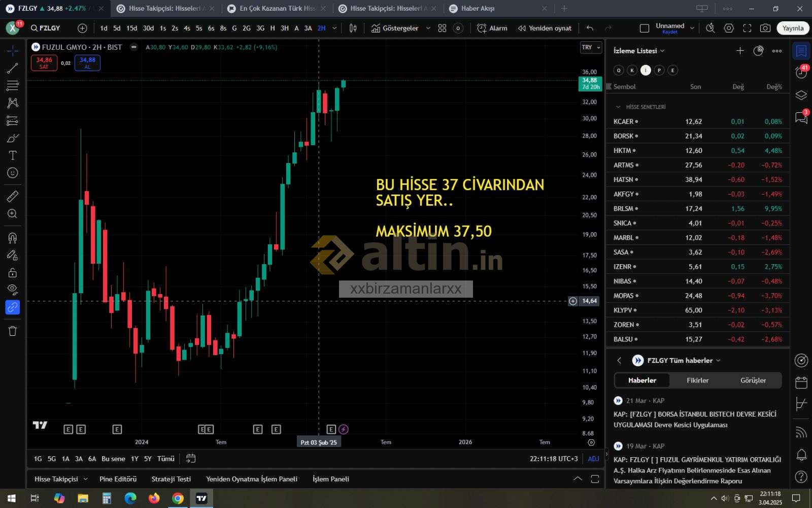This screenshot has height=508, width=812.
Task: Select the white İ watchlist flag filter
Action: pyautogui.click(x=646, y=71)
